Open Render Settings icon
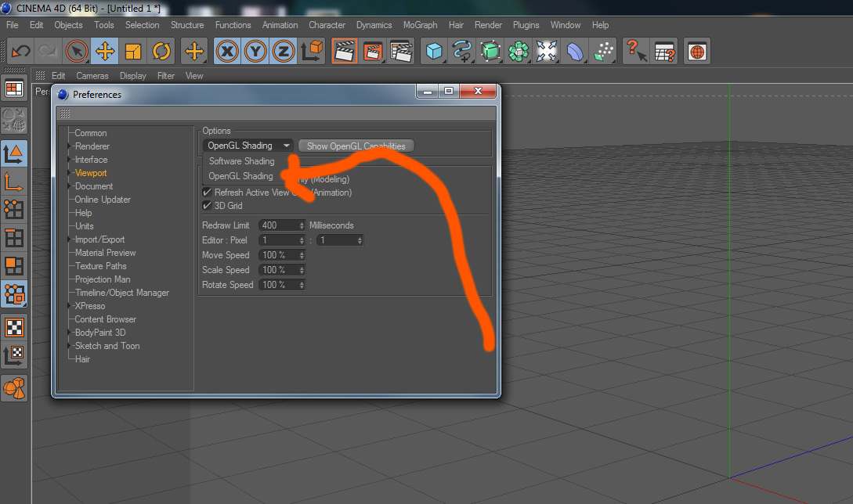The height and width of the screenshot is (504, 853). tap(402, 52)
